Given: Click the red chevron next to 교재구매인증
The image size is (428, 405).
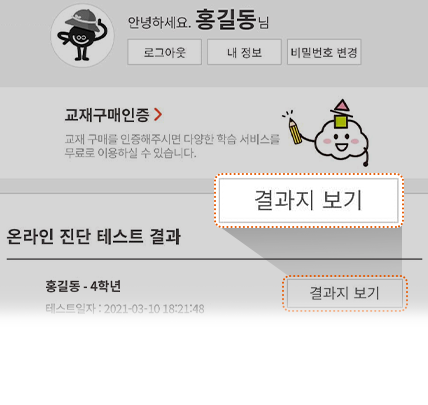Looking at the screenshot, I should 158,115.
